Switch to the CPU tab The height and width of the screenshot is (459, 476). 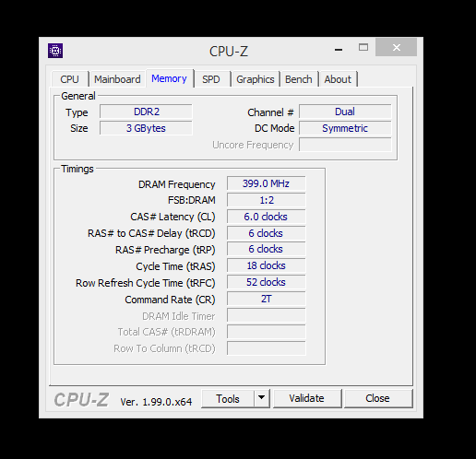click(x=69, y=79)
